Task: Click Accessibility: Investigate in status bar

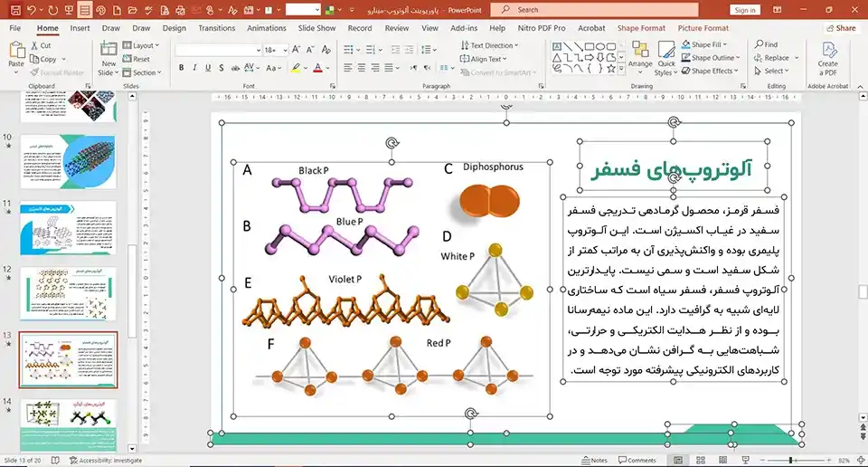Action: click(105, 461)
